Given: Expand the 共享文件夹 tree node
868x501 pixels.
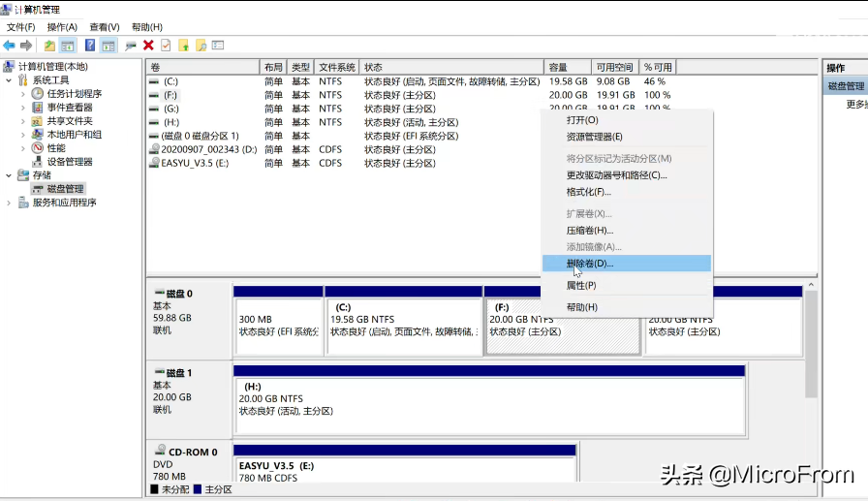Looking at the screenshot, I should (23, 121).
